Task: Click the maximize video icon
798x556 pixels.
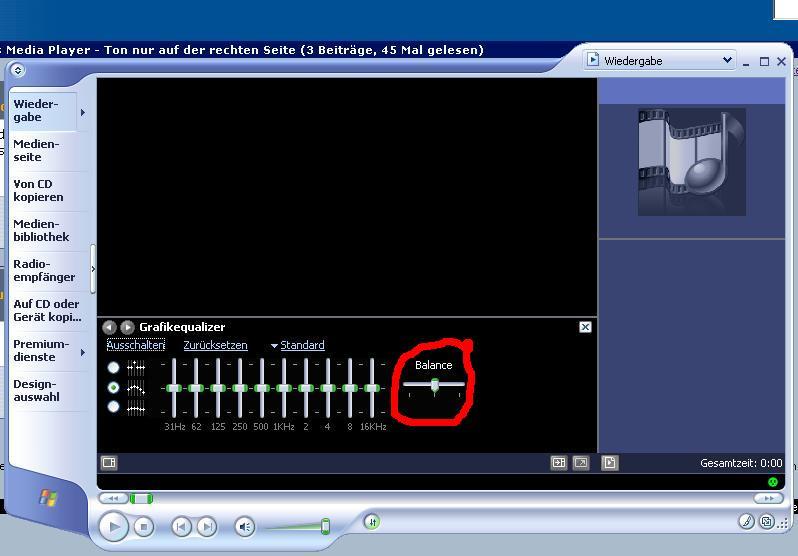Action: click(559, 463)
